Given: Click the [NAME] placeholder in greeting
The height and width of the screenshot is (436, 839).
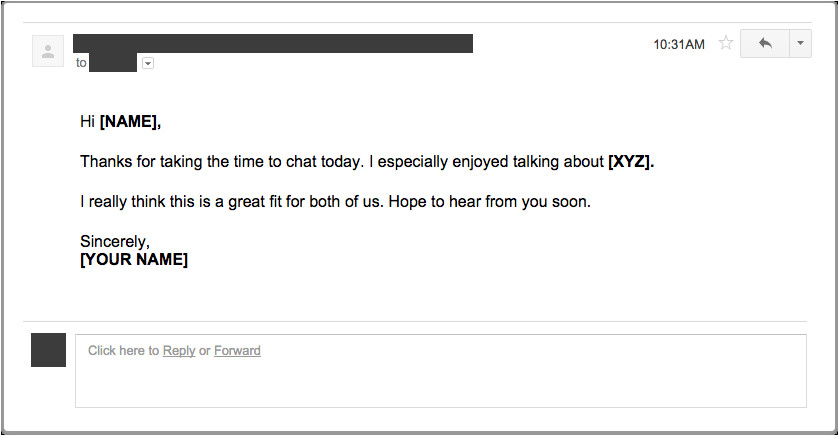Looking at the screenshot, I should click(x=129, y=122).
